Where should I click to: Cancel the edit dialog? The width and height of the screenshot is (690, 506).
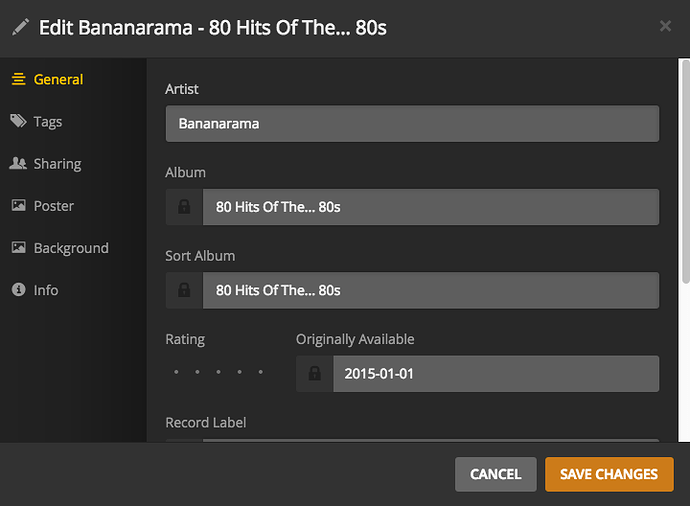(495, 474)
